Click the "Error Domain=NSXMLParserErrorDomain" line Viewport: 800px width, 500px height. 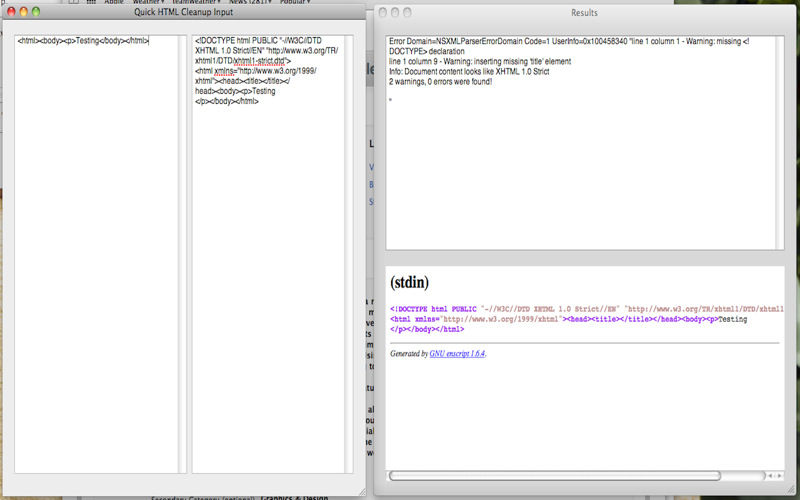pyautogui.click(x=569, y=41)
